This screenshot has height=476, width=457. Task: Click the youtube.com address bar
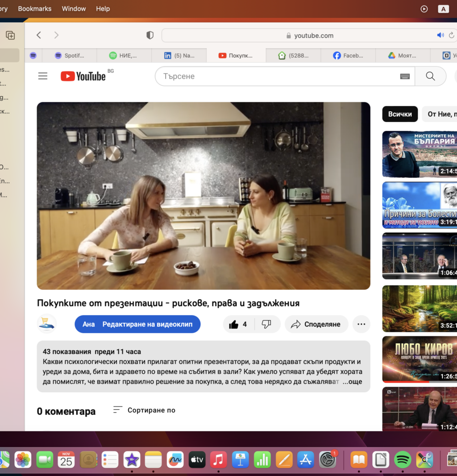point(309,36)
